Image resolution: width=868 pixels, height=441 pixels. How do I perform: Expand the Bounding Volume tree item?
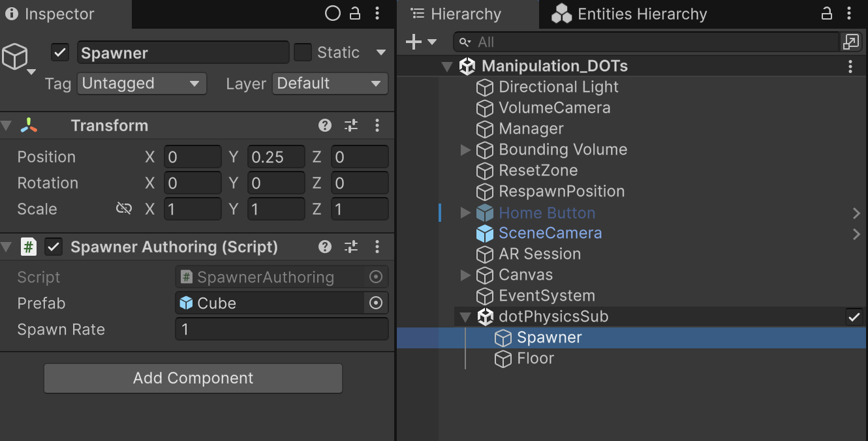point(465,150)
